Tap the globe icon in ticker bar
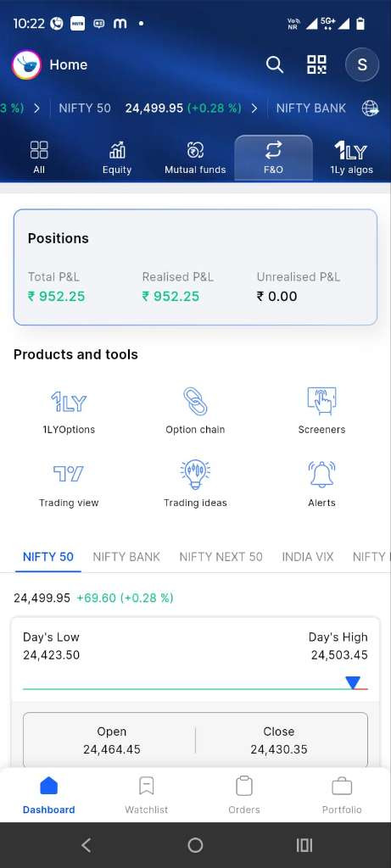The image size is (391, 868). 371,108
